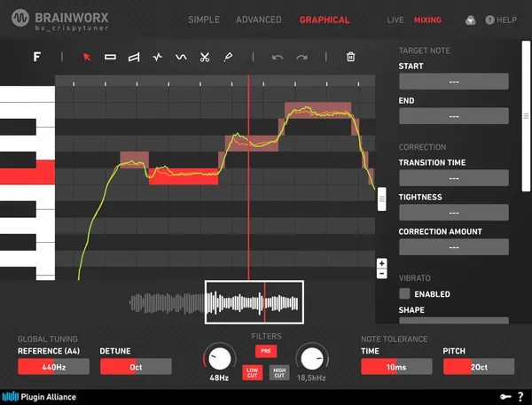Click the Brainworx logo icon
Screen dimensions: 532x405
pyautogui.click(x=20, y=18)
